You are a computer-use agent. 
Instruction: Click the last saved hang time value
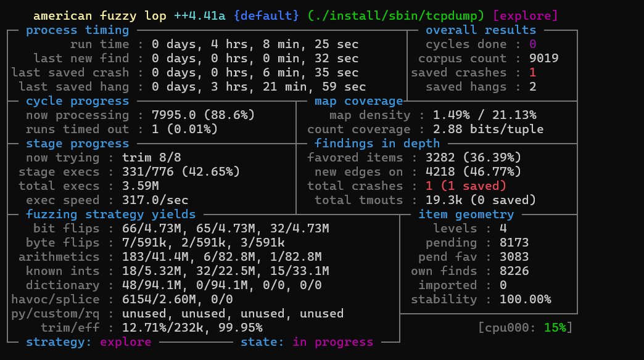[x=258, y=87]
